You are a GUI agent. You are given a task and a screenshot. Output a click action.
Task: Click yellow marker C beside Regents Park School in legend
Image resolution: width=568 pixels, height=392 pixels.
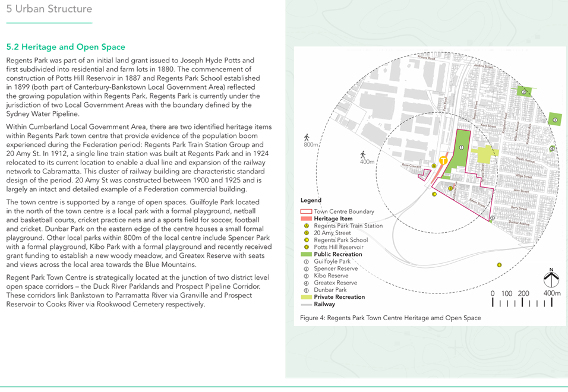307,240
